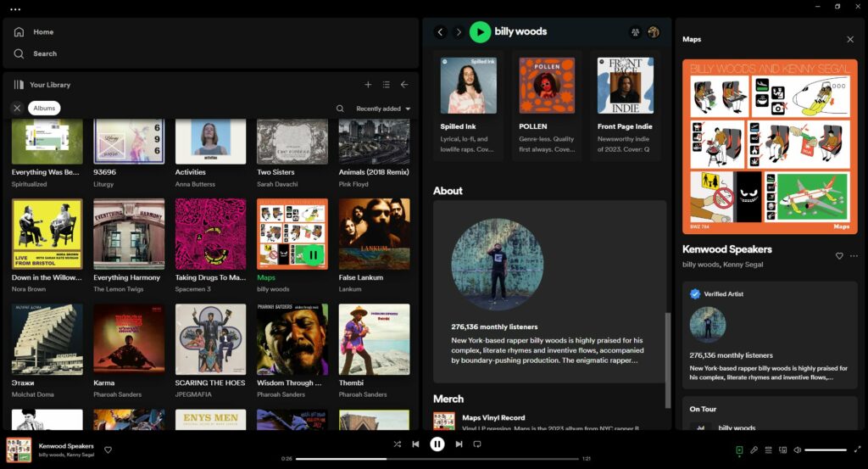Open Down in the Willow album
This screenshot has width=868, height=469.
click(47, 234)
